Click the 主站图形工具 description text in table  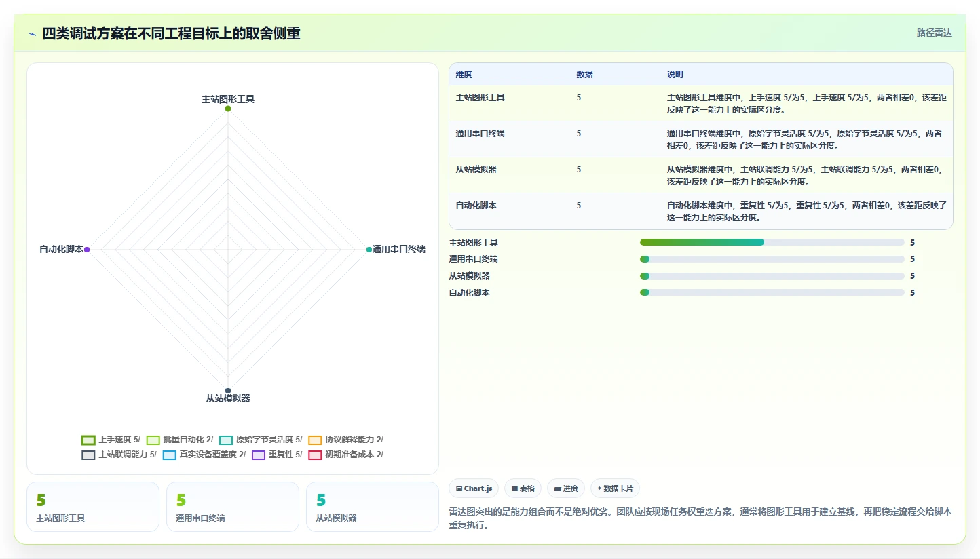807,104
